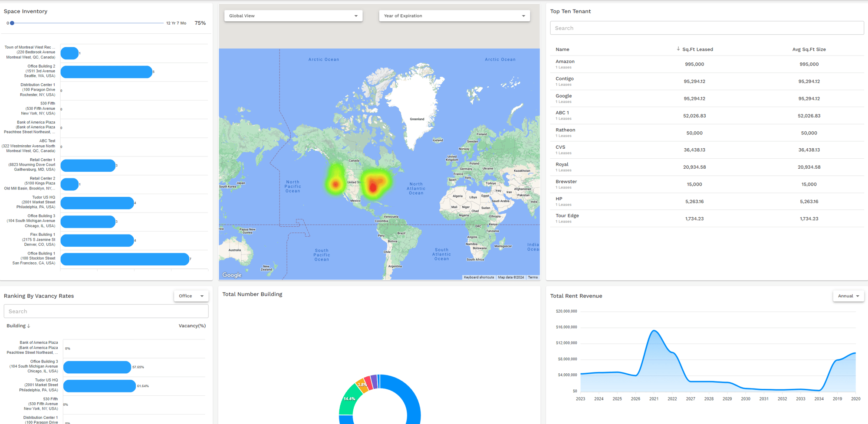Click the Flex Building 1 Denver bar
This screenshot has height=424, width=868.
pos(97,240)
